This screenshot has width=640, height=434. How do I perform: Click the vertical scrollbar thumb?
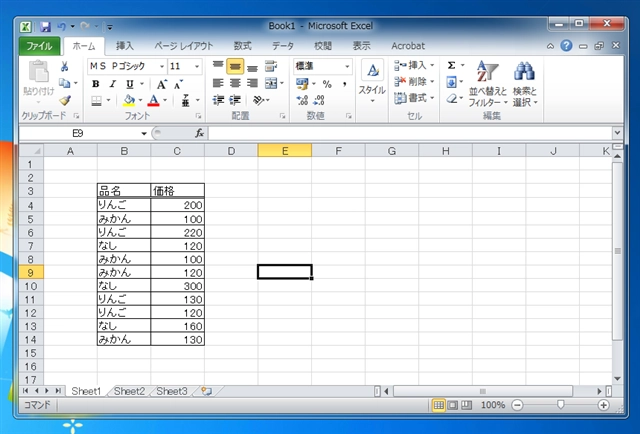[x=618, y=251]
